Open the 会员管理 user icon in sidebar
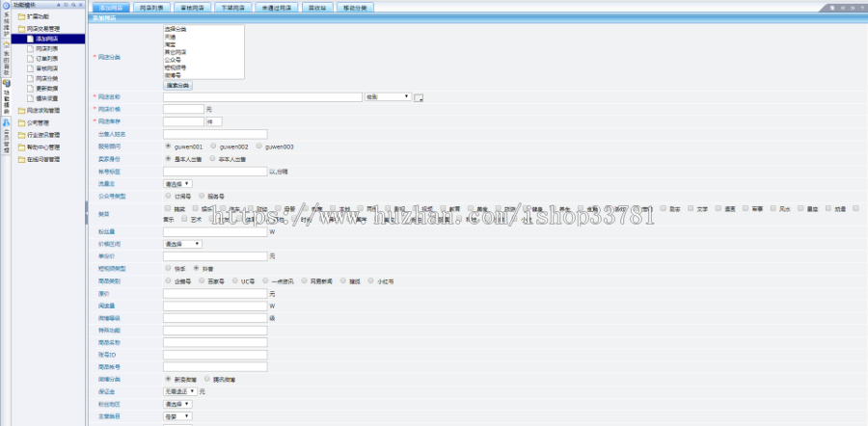This screenshot has height=426, width=868. click(6, 121)
